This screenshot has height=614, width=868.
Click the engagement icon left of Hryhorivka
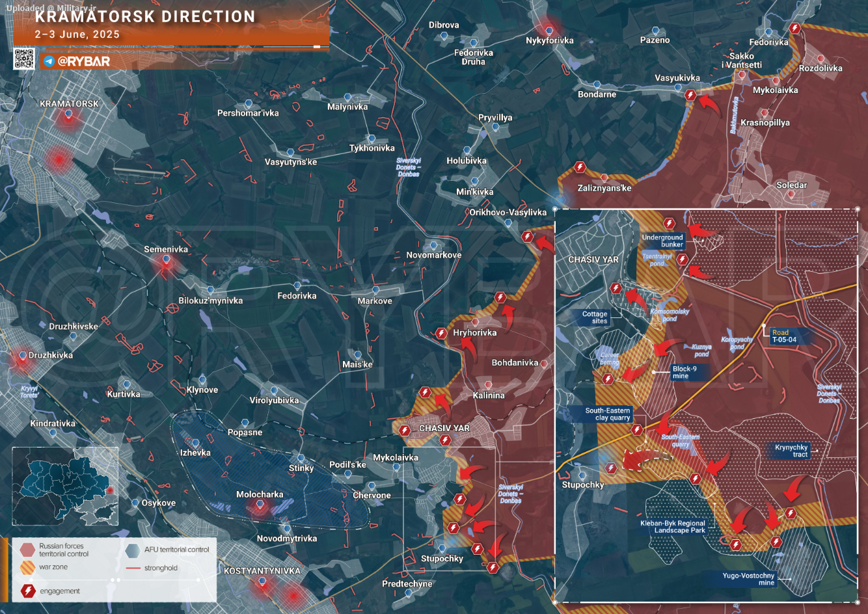(441, 333)
